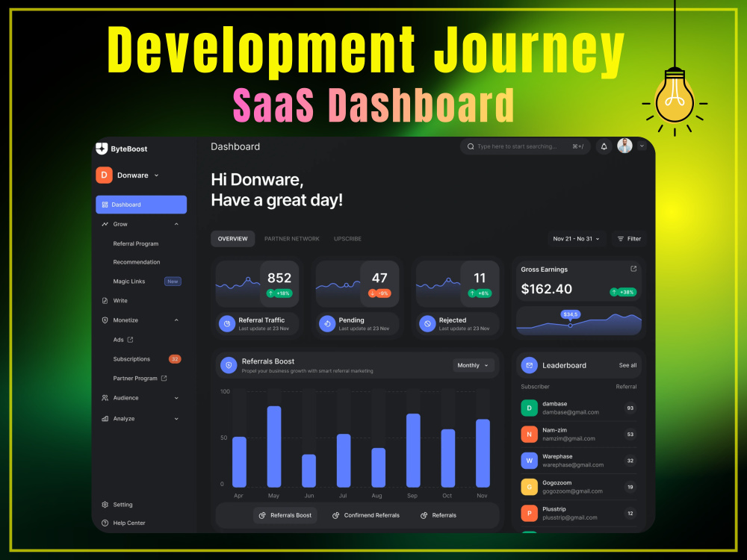The width and height of the screenshot is (747, 560).
Task: Click the May bar in chart
Action: pos(274,447)
